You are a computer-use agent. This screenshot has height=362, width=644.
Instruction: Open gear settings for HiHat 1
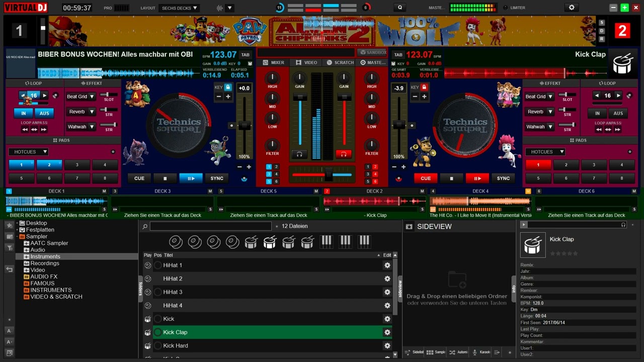387,265
